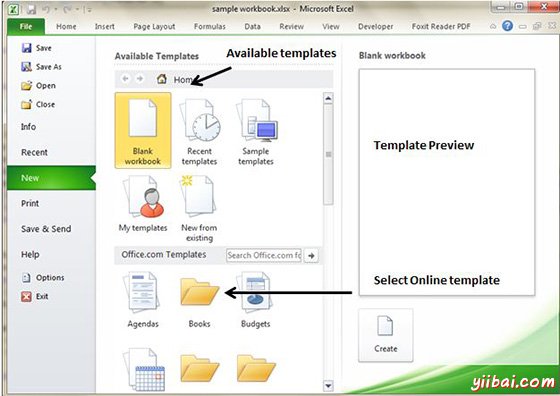Click the Excel application icon in title bar
560x396 pixels.
click(14, 9)
